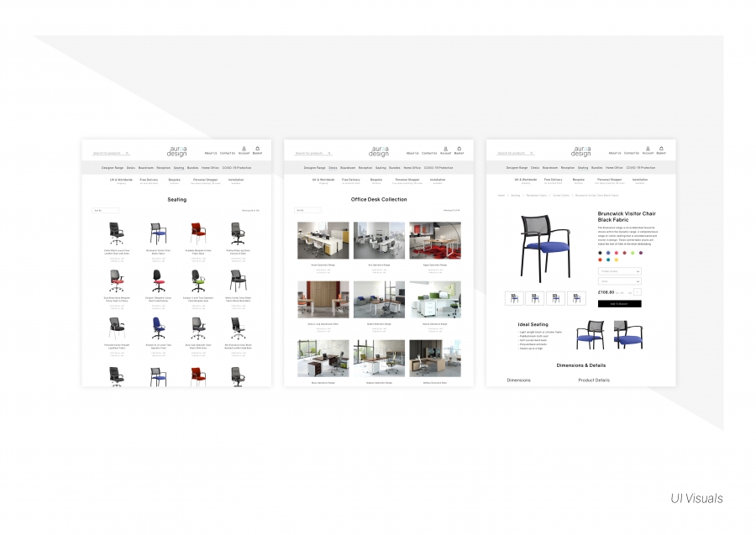This screenshot has height=535, width=756.
Task: Click the search magnifier icon on the Seating page
Action: tap(127, 154)
